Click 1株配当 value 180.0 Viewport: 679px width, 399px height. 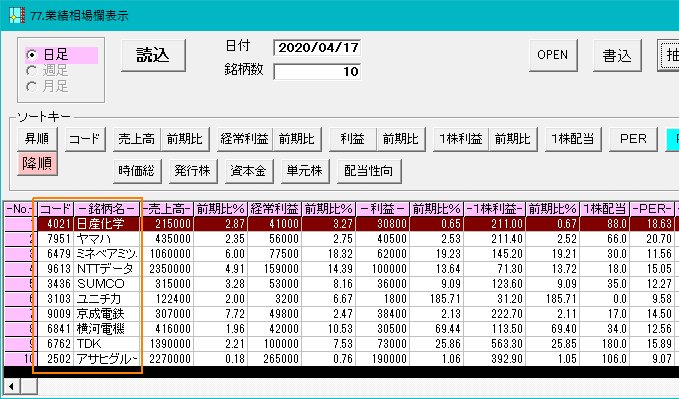605,344
